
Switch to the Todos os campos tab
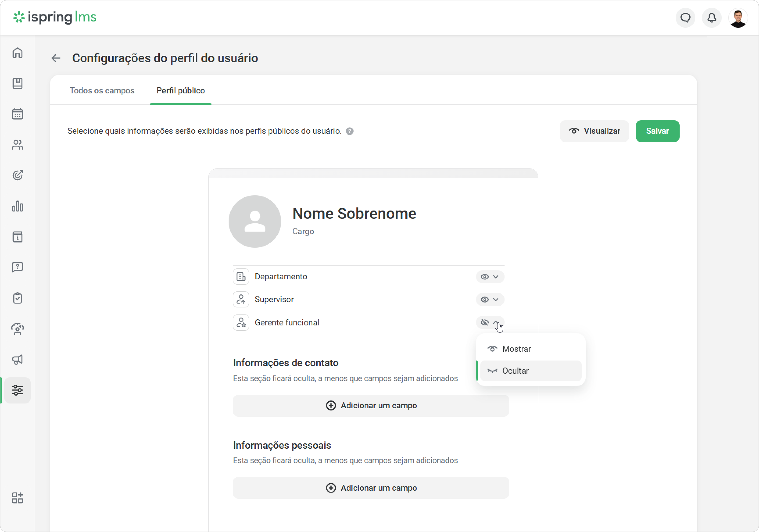102,91
